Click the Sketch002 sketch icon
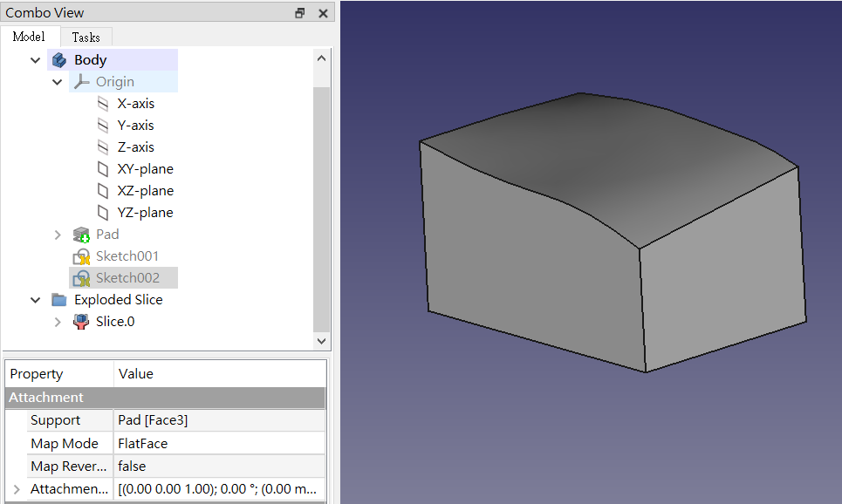842x504 pixels. tap(81, 278)
